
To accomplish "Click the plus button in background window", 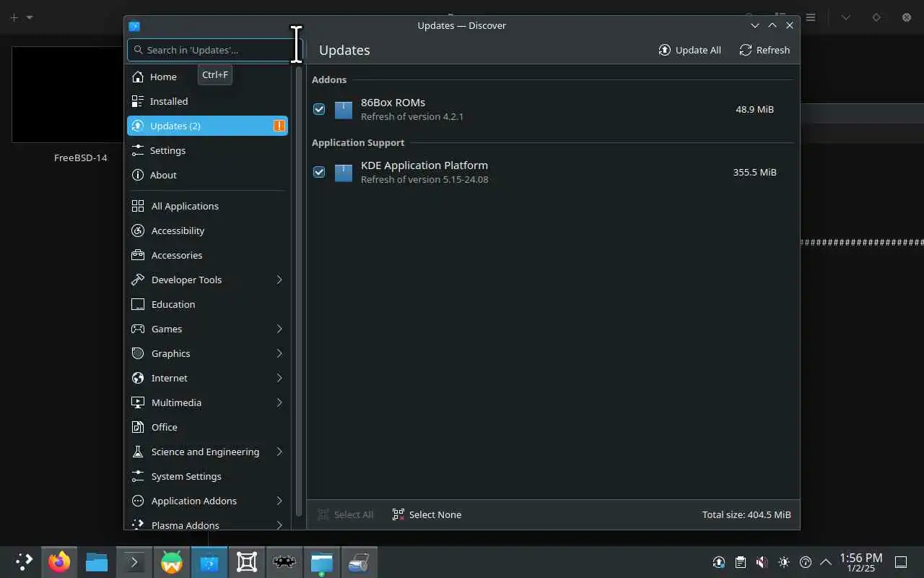I will [x=14, y=17].
